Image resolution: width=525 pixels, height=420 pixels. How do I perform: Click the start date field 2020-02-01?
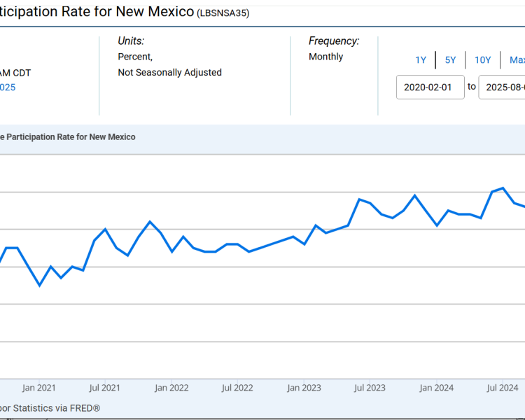[430, 87]
